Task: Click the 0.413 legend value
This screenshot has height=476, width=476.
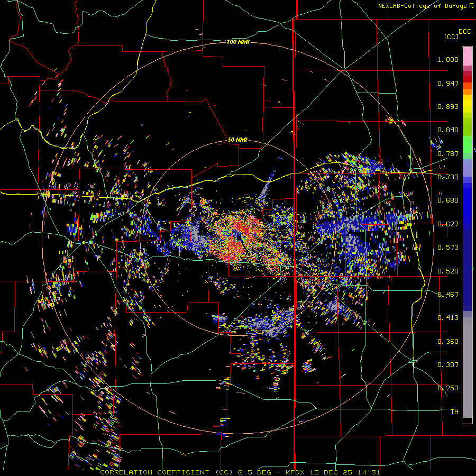Action: click(x=448, y=318)
